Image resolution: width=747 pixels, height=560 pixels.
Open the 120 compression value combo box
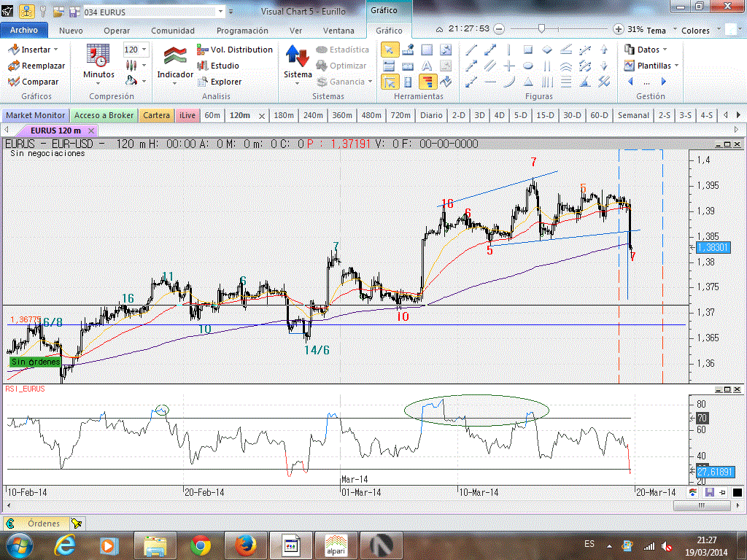[135, 50]
